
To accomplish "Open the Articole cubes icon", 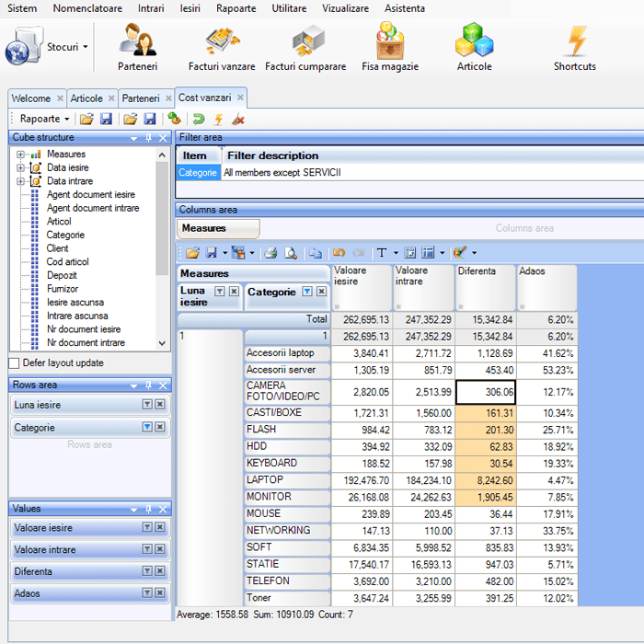I will click(475, 40).
